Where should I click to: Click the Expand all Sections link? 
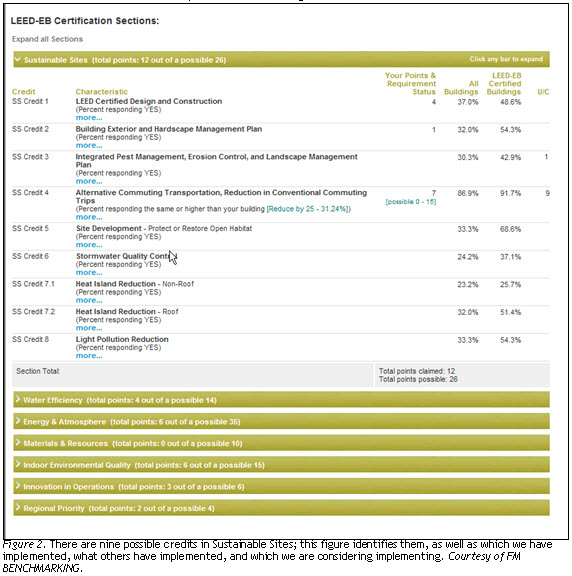tap(47, 39)
